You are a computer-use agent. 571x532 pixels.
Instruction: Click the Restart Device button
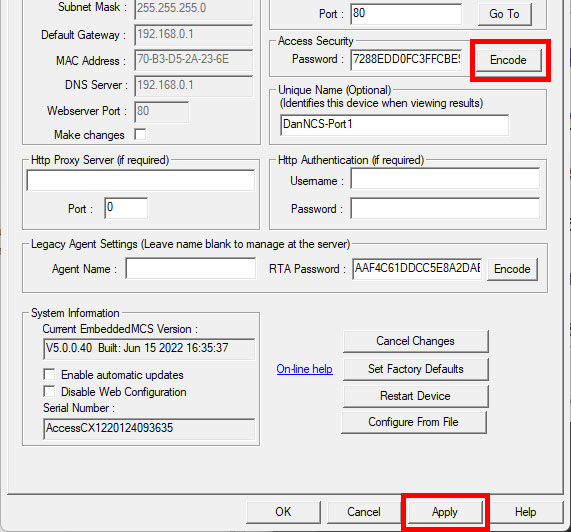416,396
